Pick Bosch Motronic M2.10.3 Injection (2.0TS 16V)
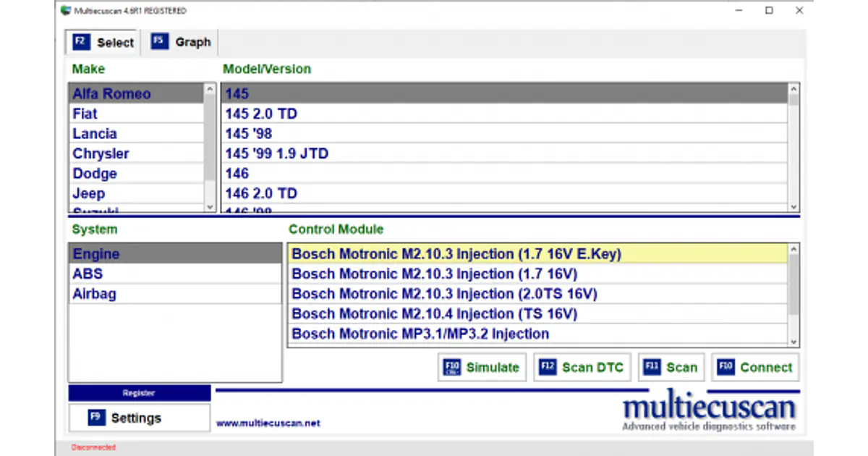The image size is (868, 456). (x=538, y=294)
